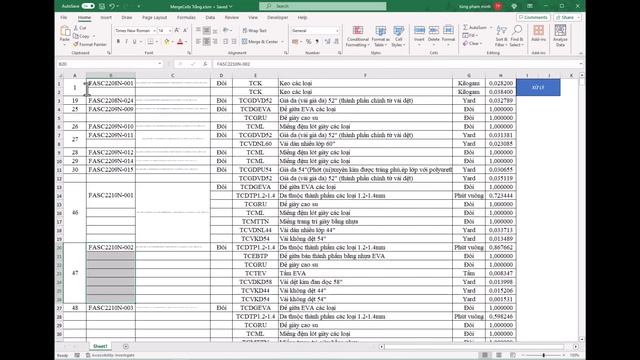Image resolution: width=640 pixels, height=360 pixels.
Task: Toggle the AutoSave switch
Action: (x=88, y=6)
